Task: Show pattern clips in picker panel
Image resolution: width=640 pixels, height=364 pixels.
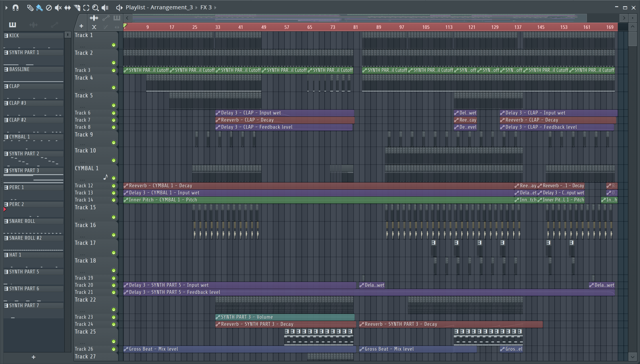Action: pos(12,24)
